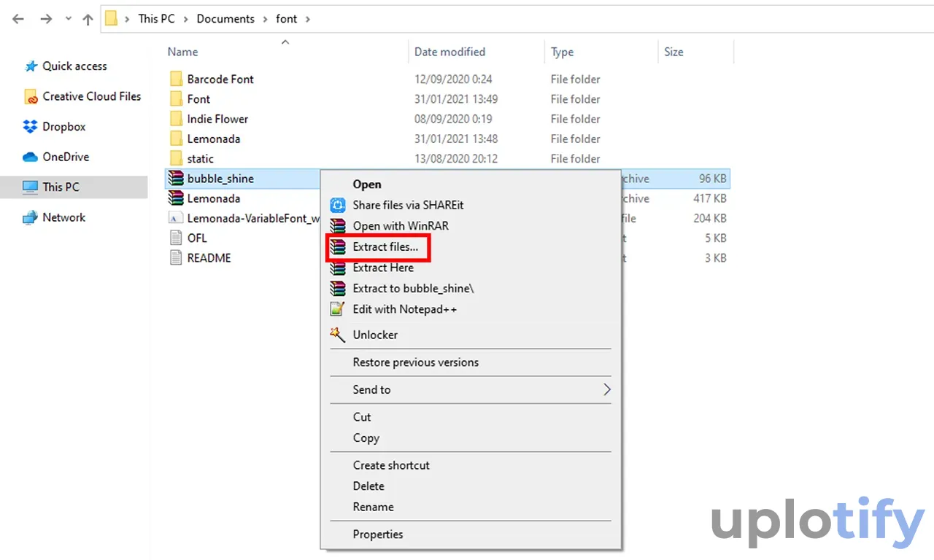The width and height of the screenshot is (934, 560).
Task: Click the Lemonada WinRAR archive icon
Action: (176, 198)
